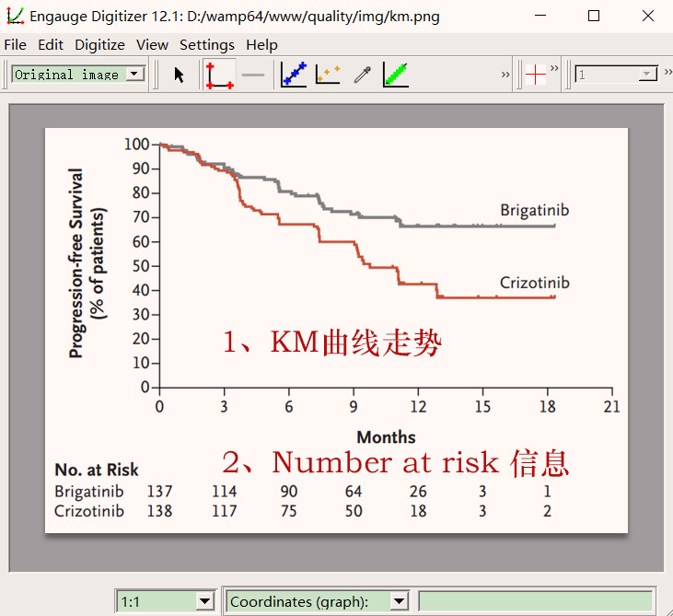Click the red text KM曲线走势
The height and width of the screenshot is (616, 673).
331,343
